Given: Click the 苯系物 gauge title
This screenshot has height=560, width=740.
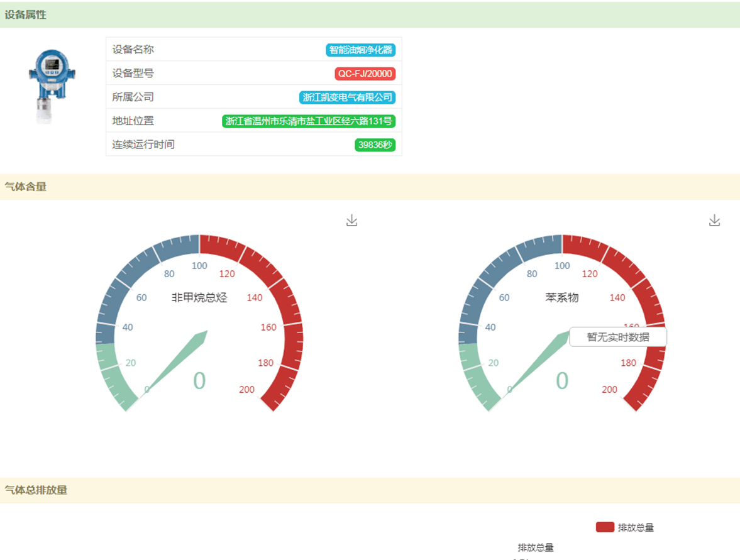Looking at the screenshot, I should pyautogui.click(x=561, y=298).
